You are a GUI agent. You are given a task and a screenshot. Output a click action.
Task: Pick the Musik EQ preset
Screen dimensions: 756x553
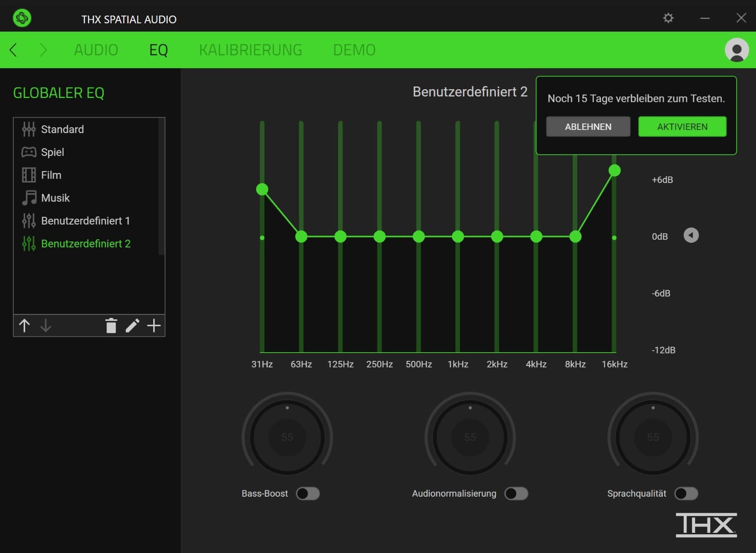(86, 198)
